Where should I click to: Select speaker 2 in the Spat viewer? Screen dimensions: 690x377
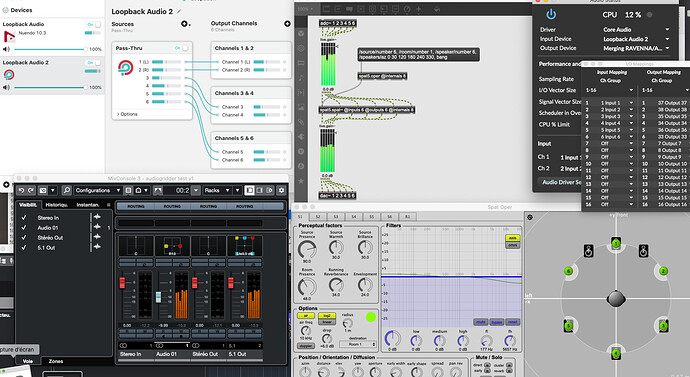[663, 271]
